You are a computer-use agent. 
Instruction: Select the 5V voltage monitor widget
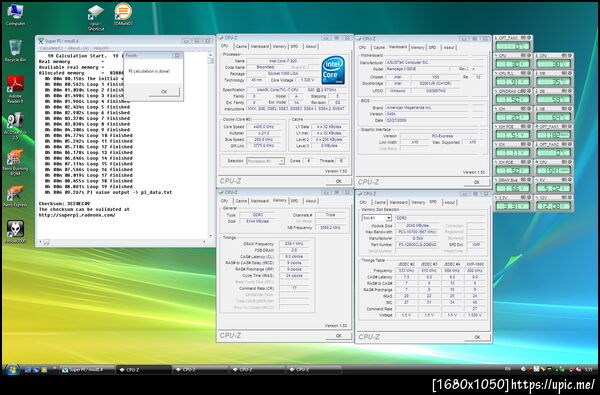pyautogui.click(x=554, y=185)
